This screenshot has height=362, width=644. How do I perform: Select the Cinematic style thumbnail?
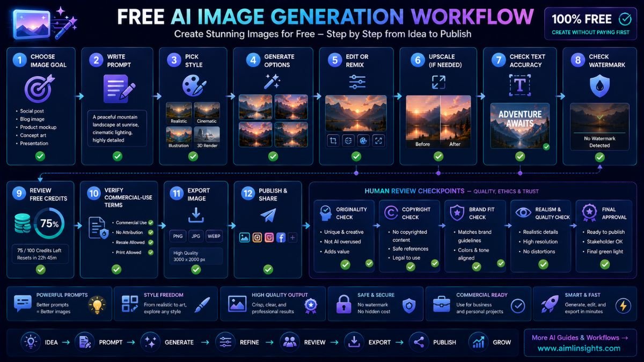(207, 113)
